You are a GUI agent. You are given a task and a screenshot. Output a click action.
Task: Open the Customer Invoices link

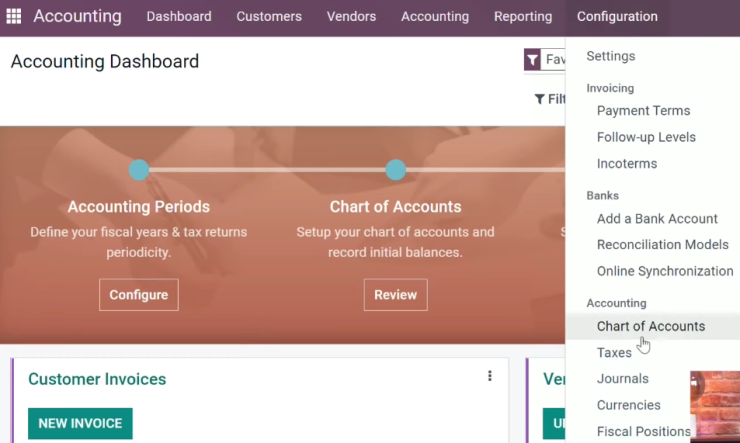point(97,379)
